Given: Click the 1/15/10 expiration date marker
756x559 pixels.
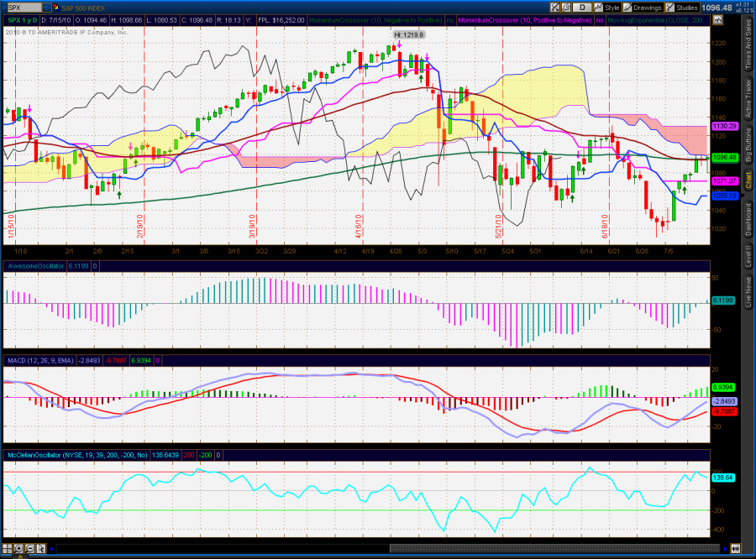Looking at the screenshot, I should [11, 227].
